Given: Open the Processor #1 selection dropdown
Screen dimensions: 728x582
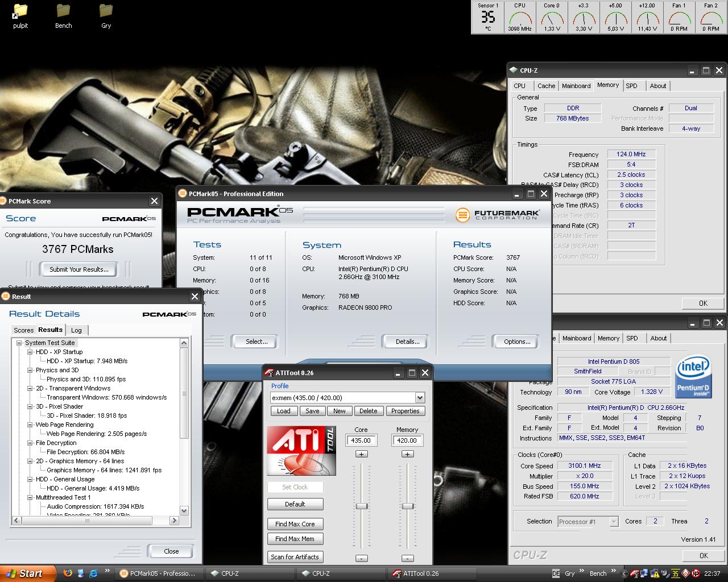Looking at the screenshot, I should 614,522.
